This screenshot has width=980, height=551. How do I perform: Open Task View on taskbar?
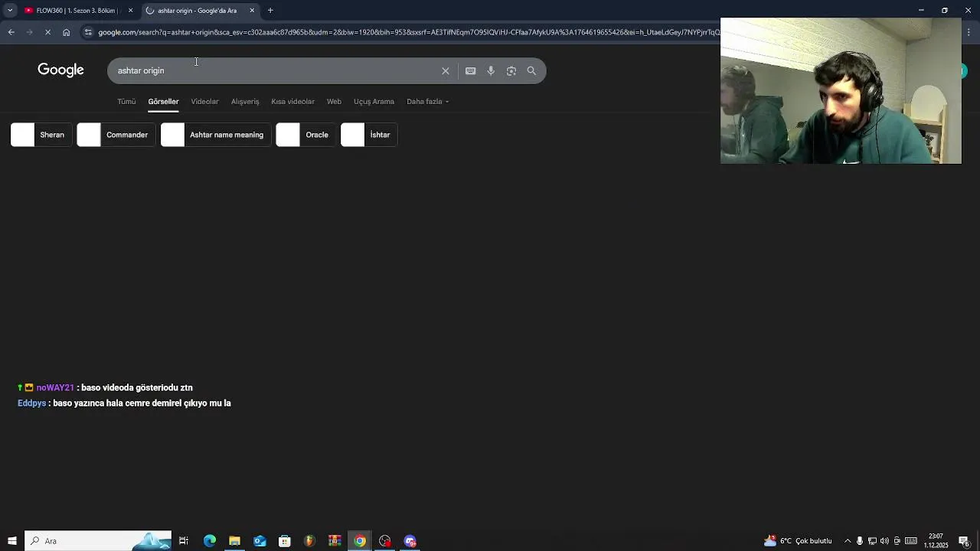tap(184, 541)
